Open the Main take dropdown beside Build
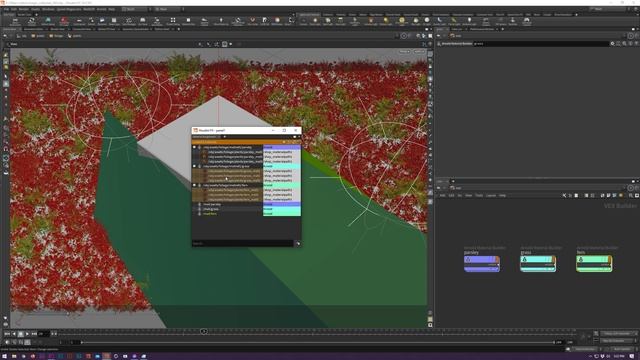Viewport: 640px width, 360px height. [x=167, y=9]
